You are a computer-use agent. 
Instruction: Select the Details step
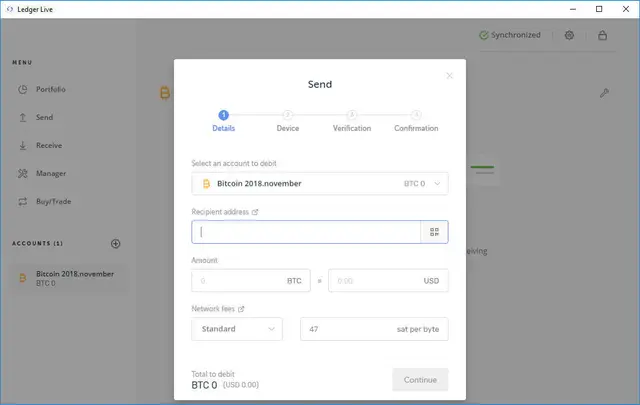click(x=223, y=121)
